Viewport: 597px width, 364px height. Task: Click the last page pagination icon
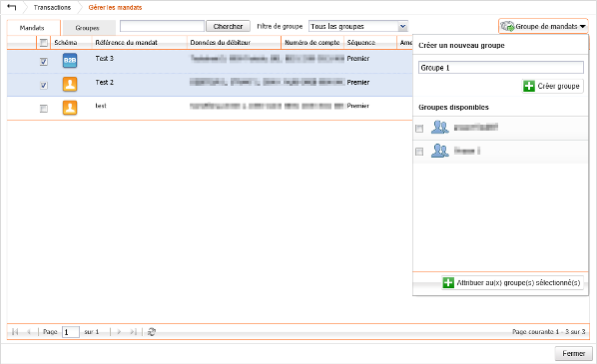(x=133, y=332)
